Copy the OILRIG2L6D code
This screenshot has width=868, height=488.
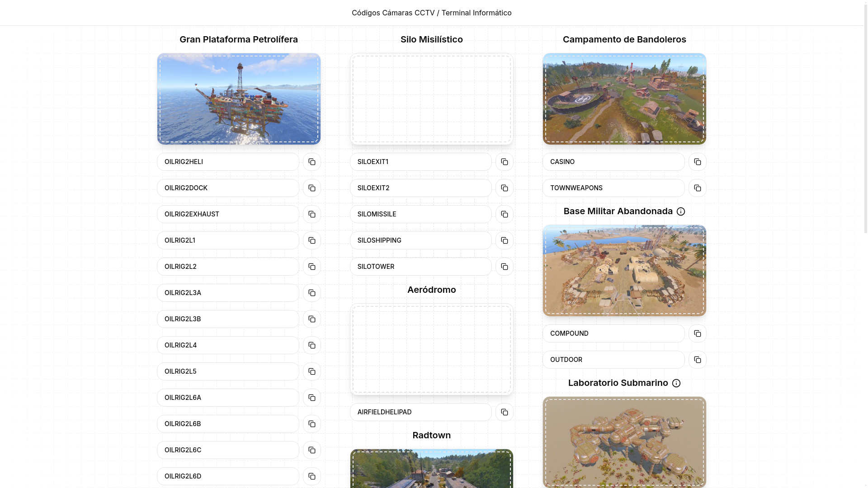pos(312,476)
